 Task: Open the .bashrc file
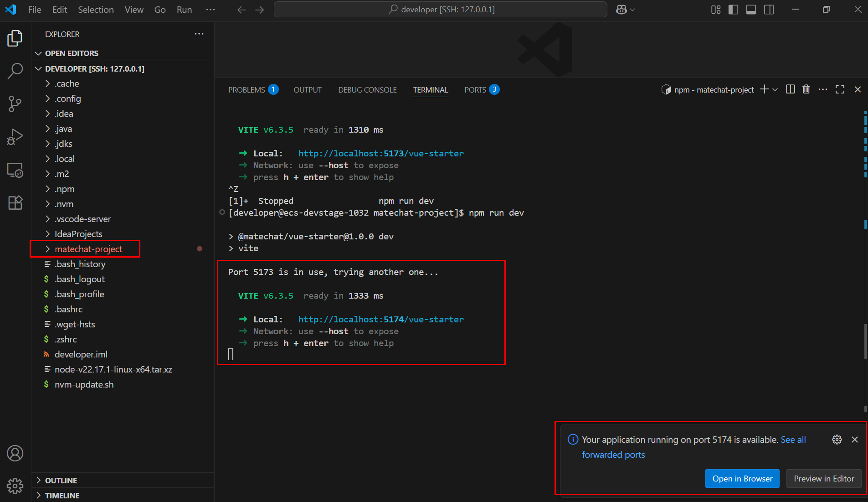(123, 309)
